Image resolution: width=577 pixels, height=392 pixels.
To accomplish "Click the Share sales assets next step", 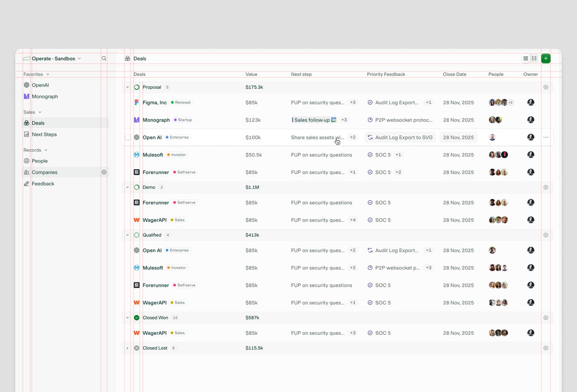I will pyautogui.click(x=318, y=137).
